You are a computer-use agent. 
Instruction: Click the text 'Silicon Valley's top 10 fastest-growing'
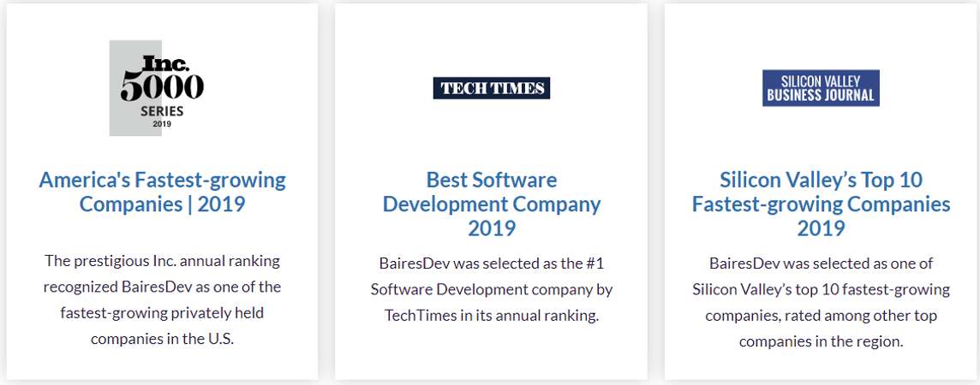tap(822, 289)
